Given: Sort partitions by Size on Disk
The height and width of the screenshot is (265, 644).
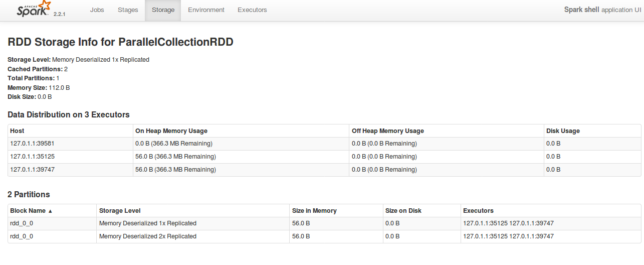Looking at the screenshot, I should (404, 211).
